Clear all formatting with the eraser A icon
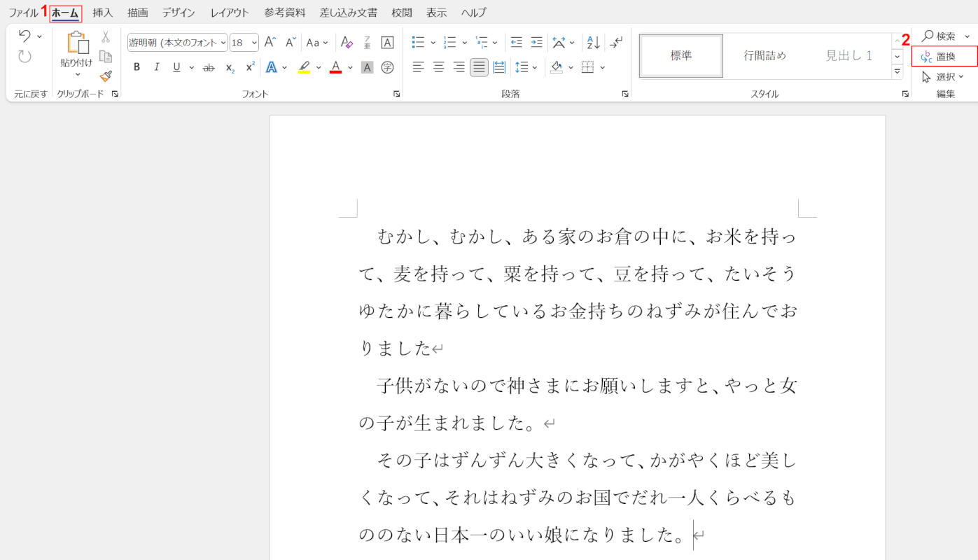The image size is (978, 560). (x=347, y=43)
